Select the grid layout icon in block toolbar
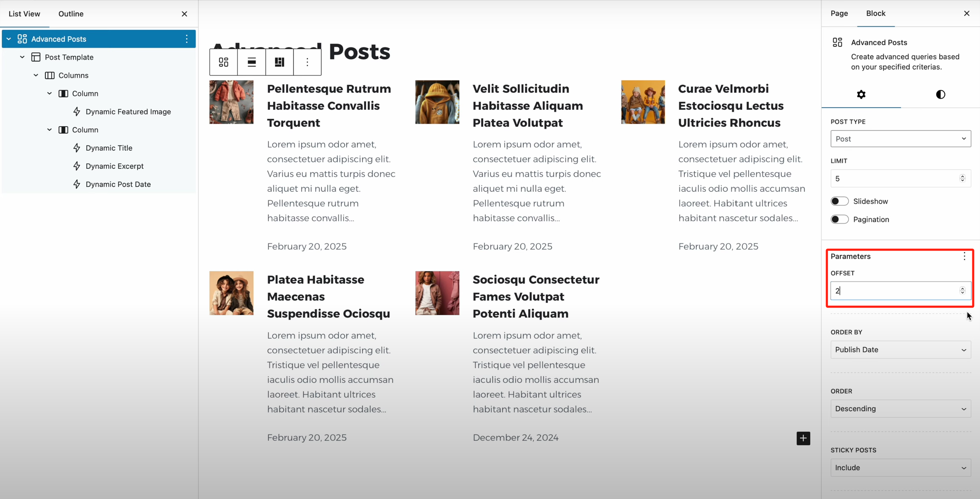 tap(279, 62)
